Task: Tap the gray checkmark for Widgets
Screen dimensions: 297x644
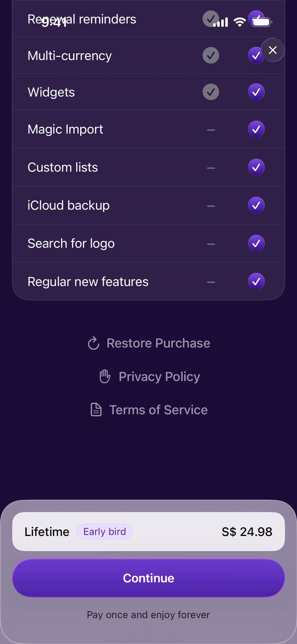Action: tap(211, 92)
